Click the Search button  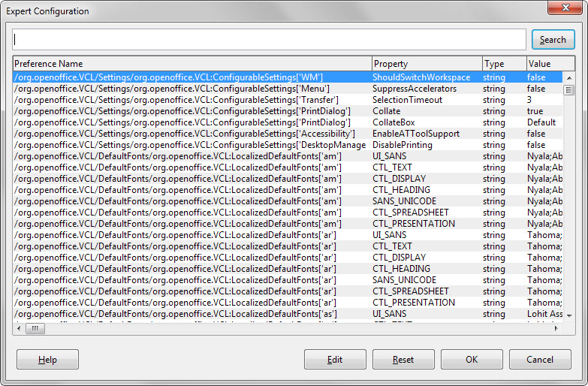click(553, 39)
